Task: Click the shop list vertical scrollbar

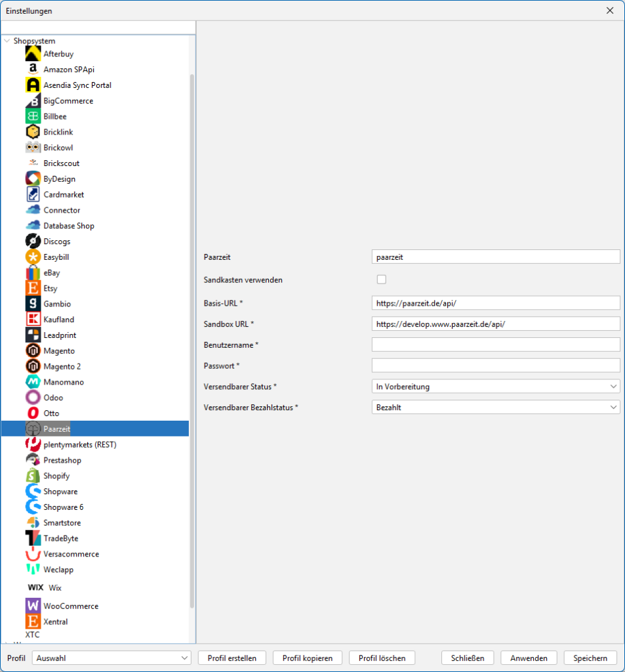Action: coord(192,328)
